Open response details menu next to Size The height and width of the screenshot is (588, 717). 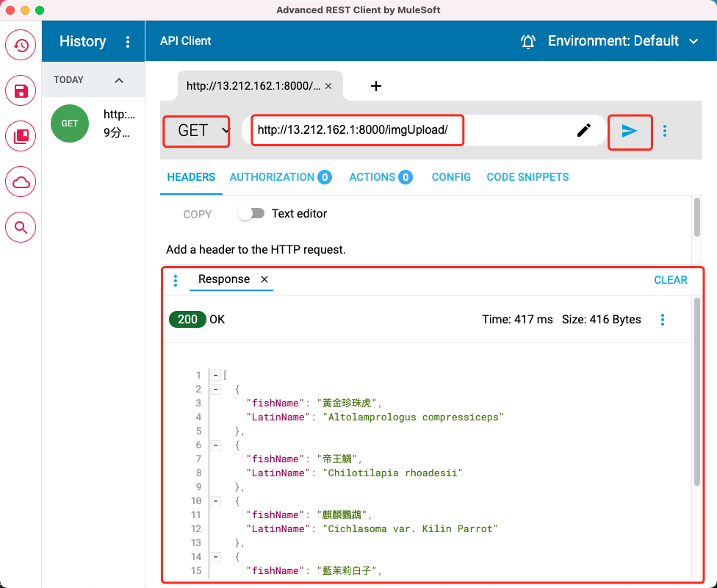point(663,320)
